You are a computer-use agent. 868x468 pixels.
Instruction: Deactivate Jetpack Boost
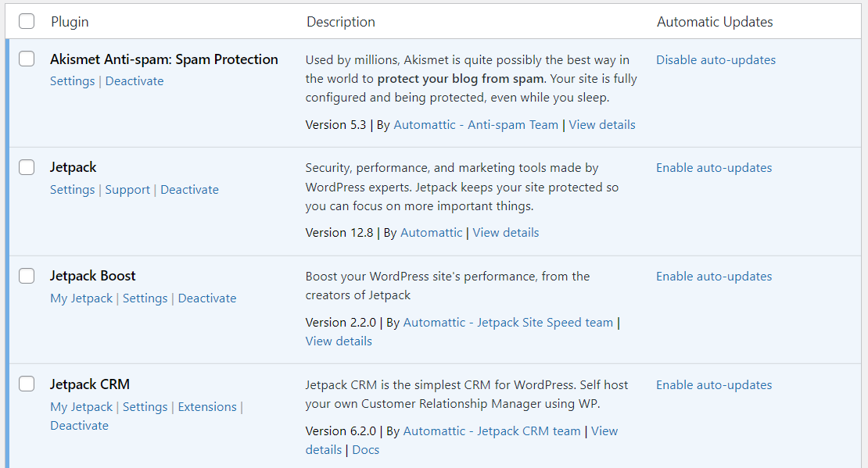pos(207,298)
